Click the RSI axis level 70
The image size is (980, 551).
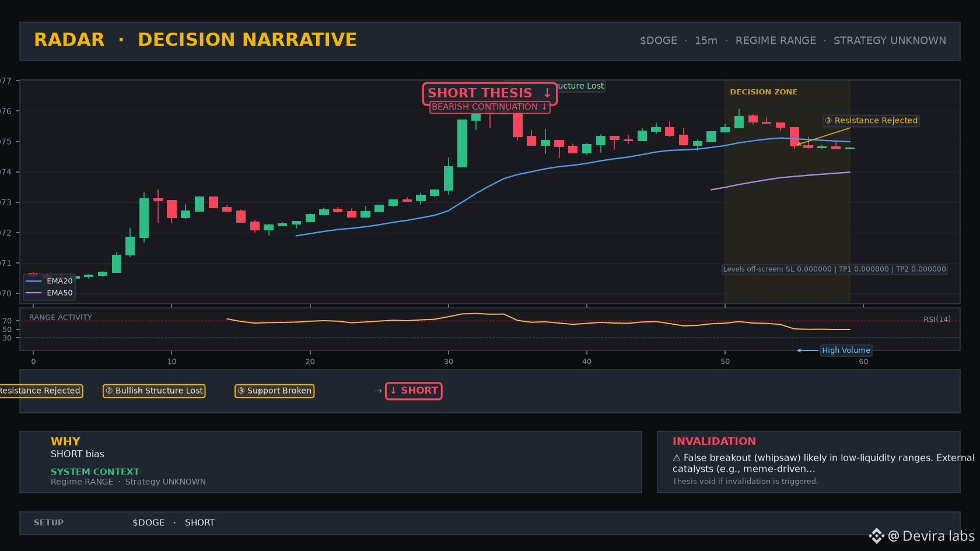point(7,321)
